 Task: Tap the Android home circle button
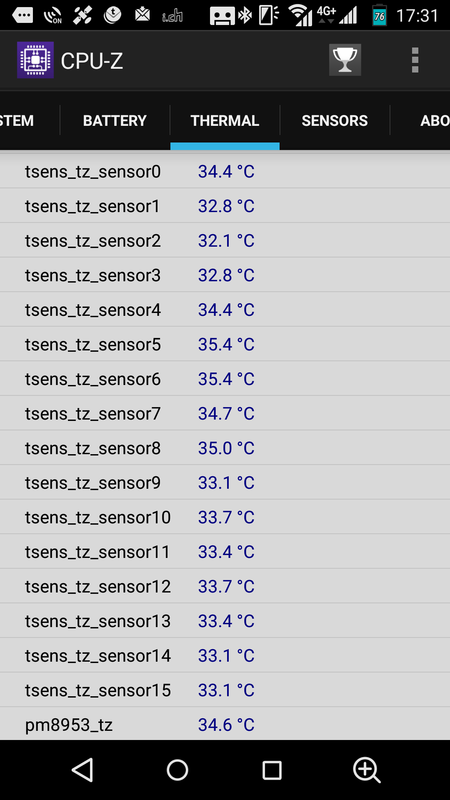tap(177, 769)
